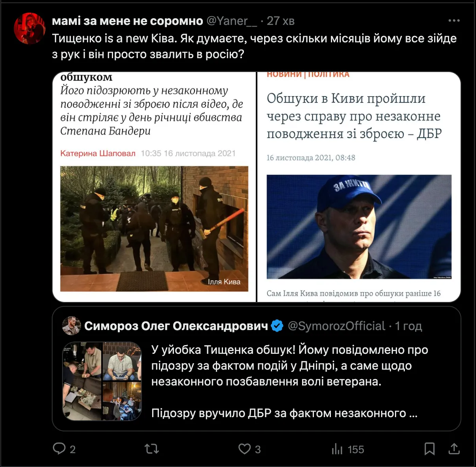The height and width of the screenshot is (467, 476).
Task: Click the 1 год timestamp in the quoted tweet
Action: (408, 326)
